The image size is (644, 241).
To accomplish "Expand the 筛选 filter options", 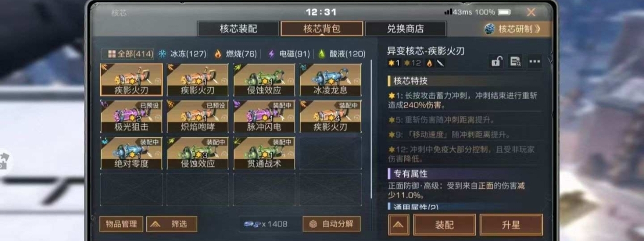I will (172, 224).
